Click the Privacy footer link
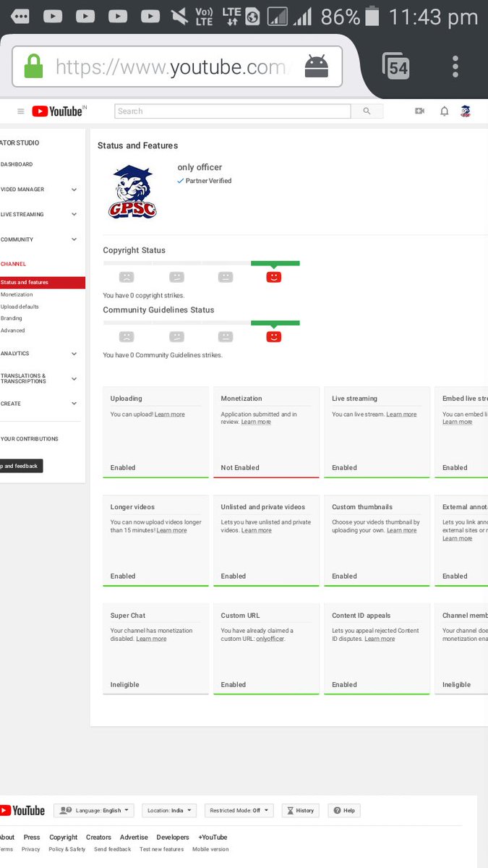The height and width of the screenshot is (868, 488). [x=31, y=849]
